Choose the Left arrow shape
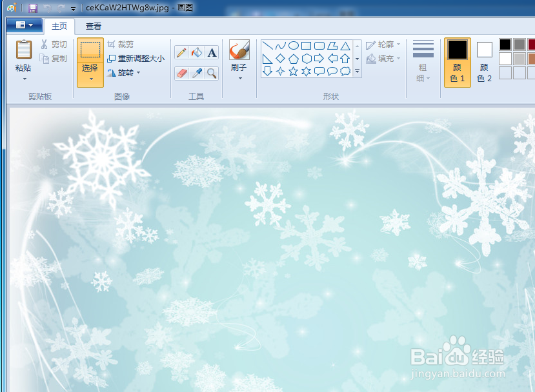The height and width of the screenshot is (392, 535). pos(332,59)
